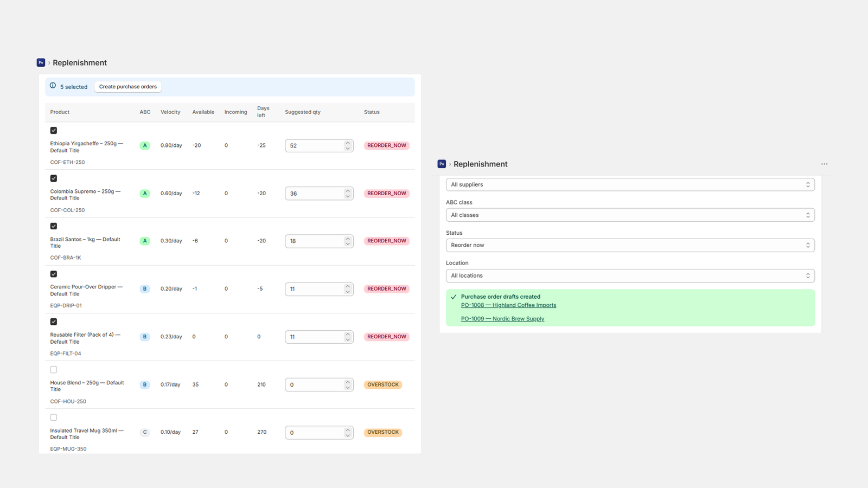Image resolution: width=868 pixels, height=488 pixels.
Task: Open PO-1008 Highland Coffee Imports link
Action: tap(508, 305)
